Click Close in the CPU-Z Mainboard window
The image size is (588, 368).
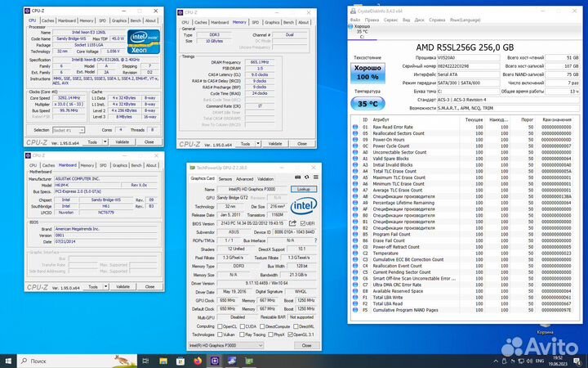[149, 286]
